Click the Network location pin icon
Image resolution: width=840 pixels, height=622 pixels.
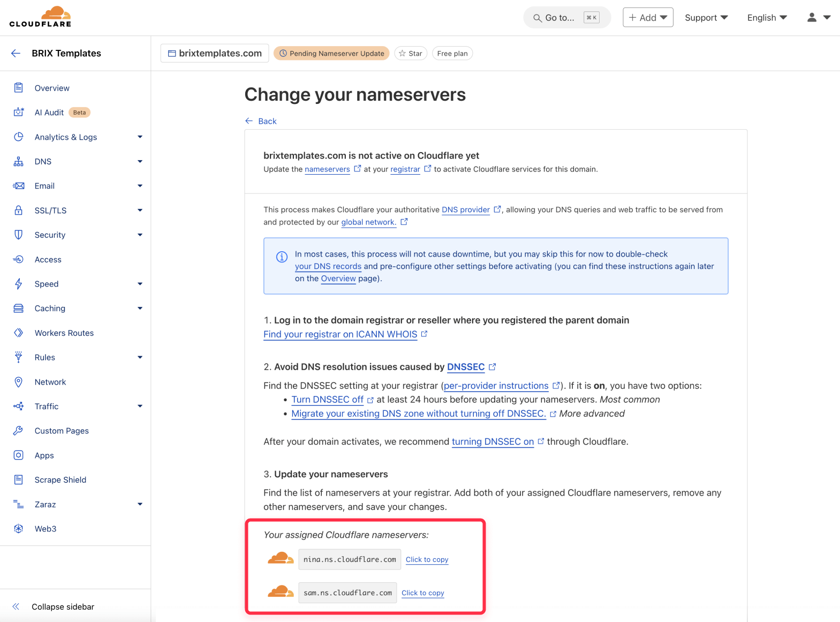click(x=19, y=382)
